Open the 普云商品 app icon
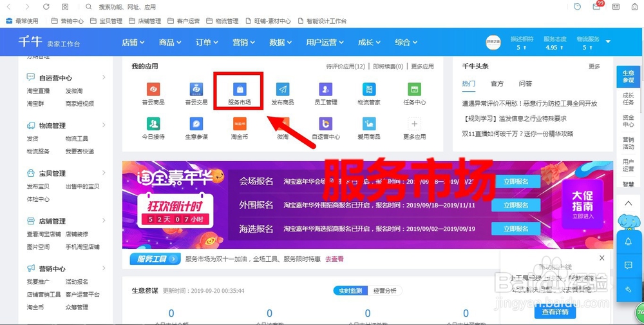Image resolution: width=644 pixels, height=325 pixels. 154,89
